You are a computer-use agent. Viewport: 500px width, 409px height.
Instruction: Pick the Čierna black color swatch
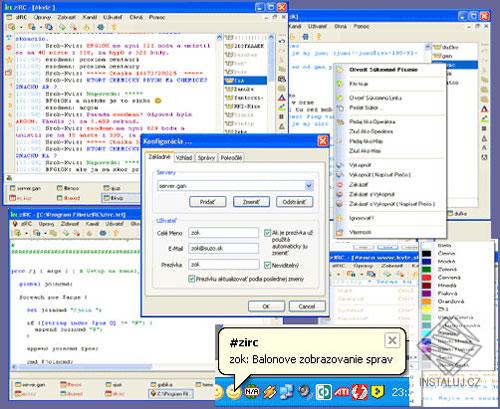tap(426, 254)
